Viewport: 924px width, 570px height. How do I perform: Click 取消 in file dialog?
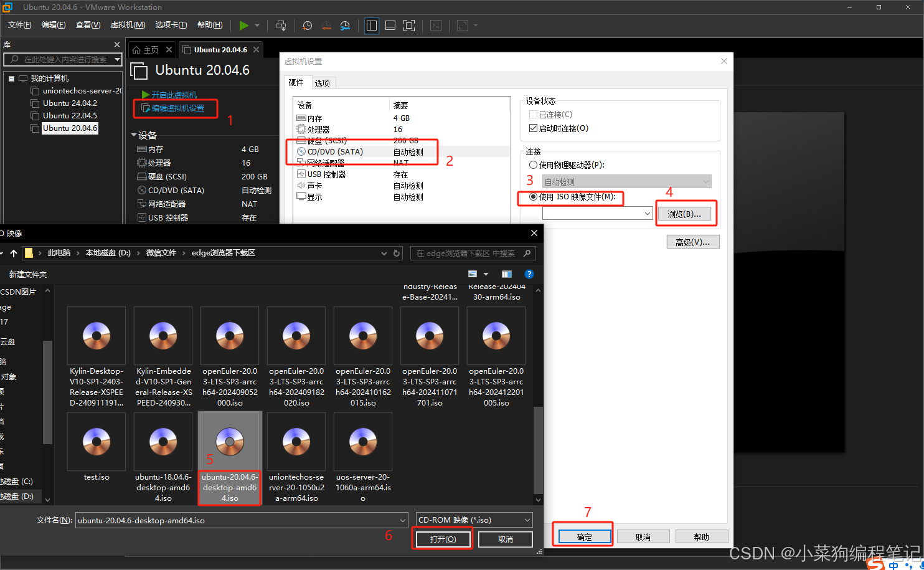[506, 539]
